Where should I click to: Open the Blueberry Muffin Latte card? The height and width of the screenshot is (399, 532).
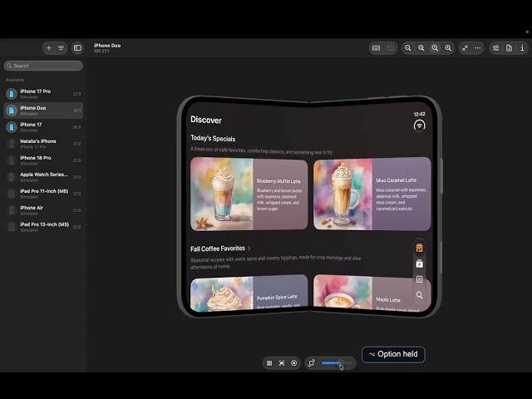click(249, 194)
